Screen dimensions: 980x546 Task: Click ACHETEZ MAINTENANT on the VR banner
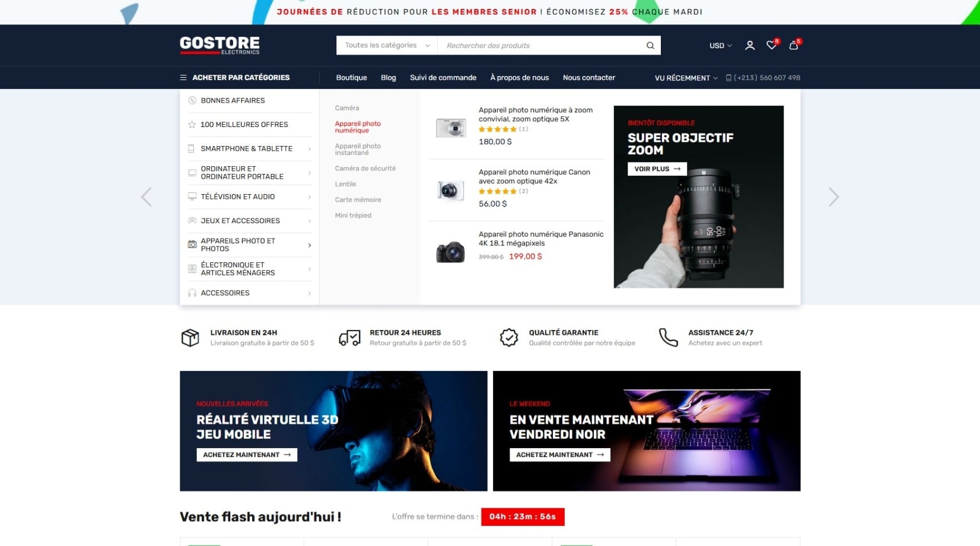(246, 454)
